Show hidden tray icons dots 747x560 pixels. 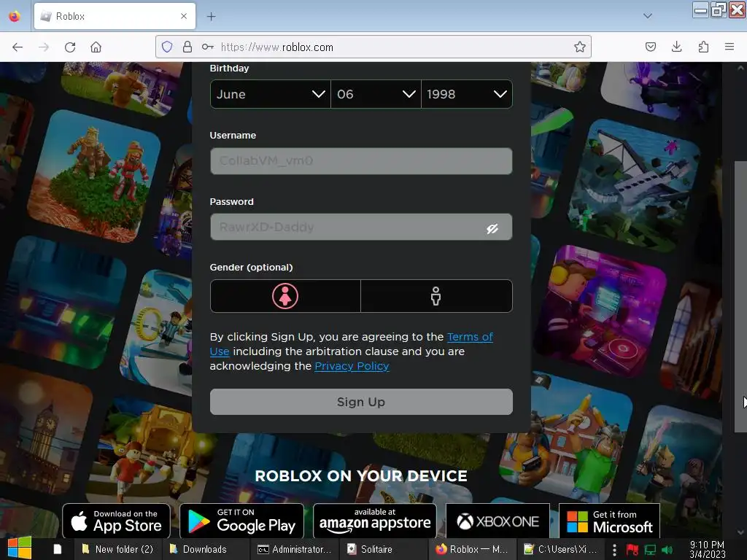[614, 550]
